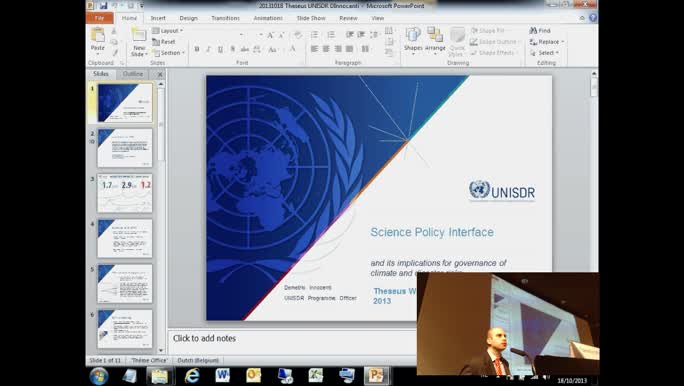The image size is (684, 386).
Task: Center the paragraph text
Action: pyautogui.click(x=326, y=49)
